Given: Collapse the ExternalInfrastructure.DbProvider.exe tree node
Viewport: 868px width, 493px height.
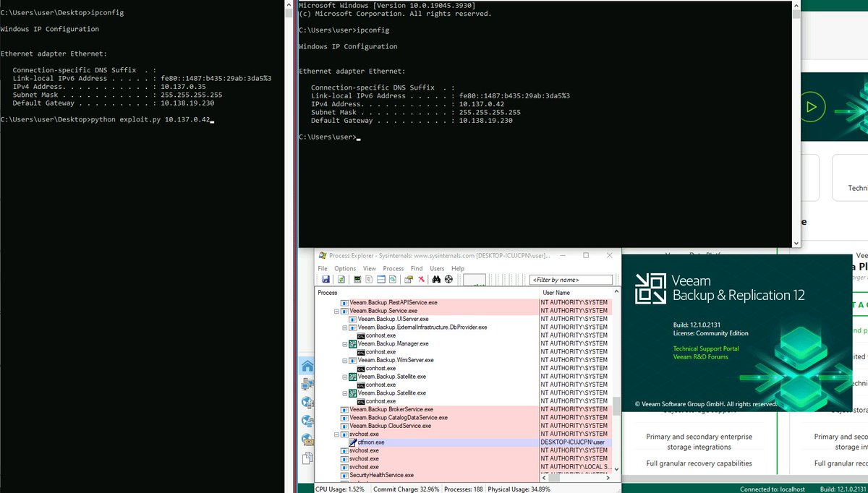Looking at the screenshot, I should click(x=344, y=327).
